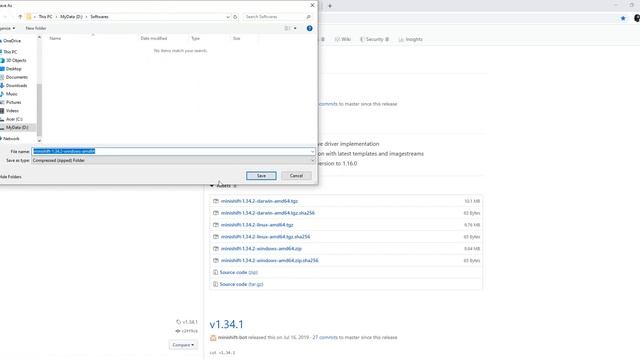
Task: Collapse the Assets section triangle
Action: coord(212,186)
